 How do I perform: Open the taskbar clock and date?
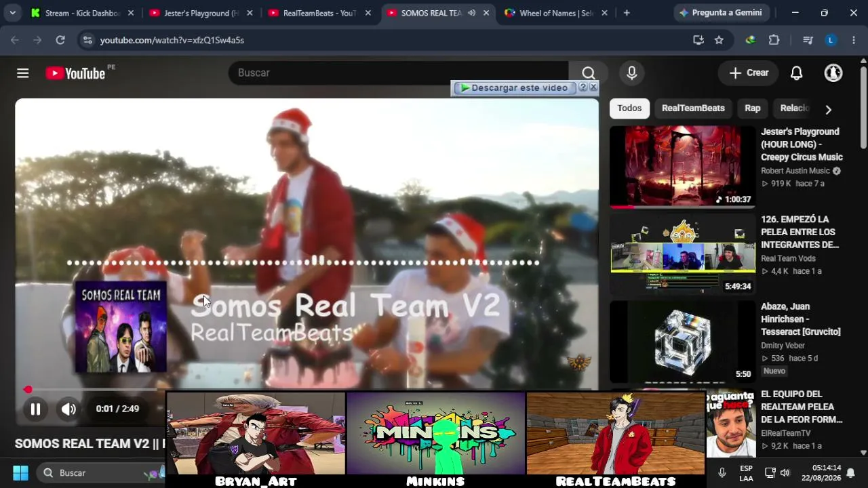[x=821, y=473]
